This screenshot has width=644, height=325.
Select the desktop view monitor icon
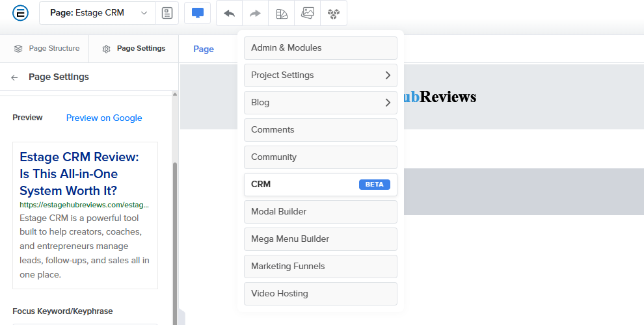pos(198,13)
